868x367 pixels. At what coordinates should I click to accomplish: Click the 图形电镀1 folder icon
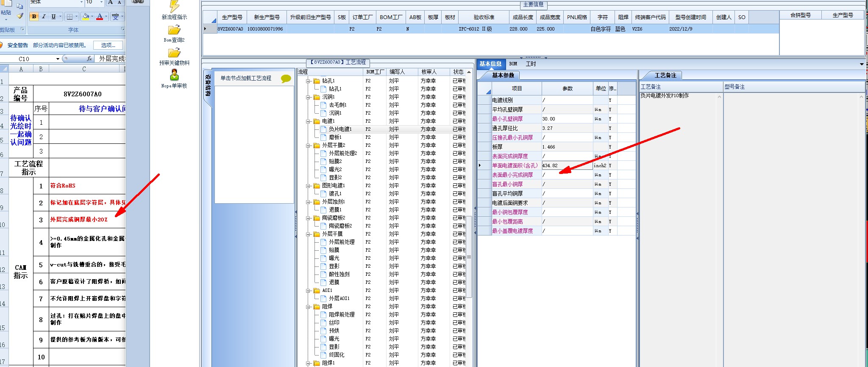[x=317, y=185]
